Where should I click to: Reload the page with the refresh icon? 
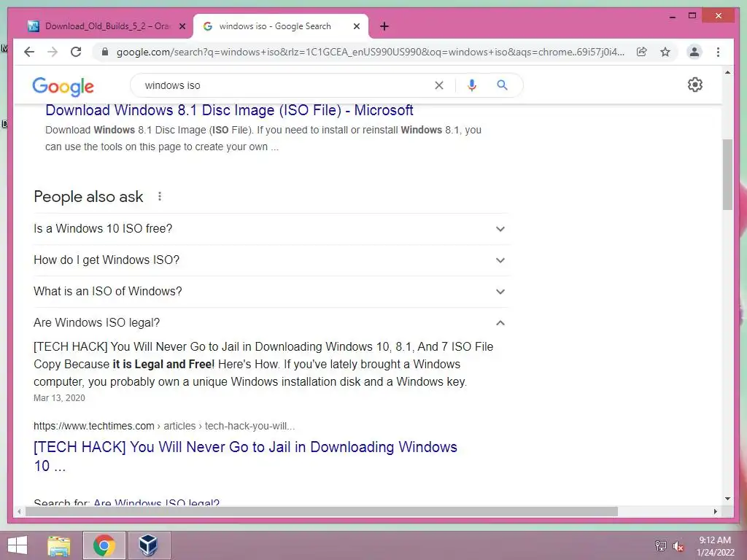[x=76, y=52]
